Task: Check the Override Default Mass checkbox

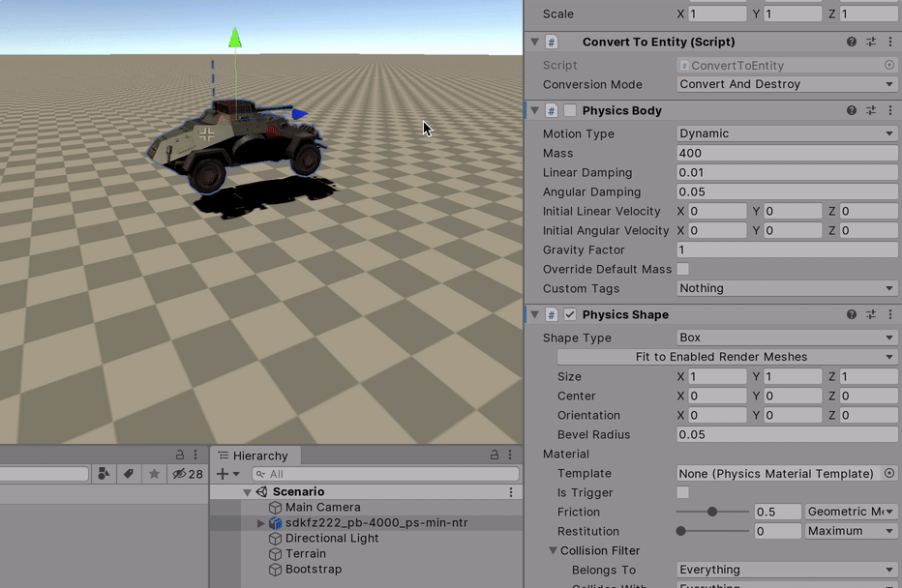Action: pyautogui.click(x=683, y=269)
